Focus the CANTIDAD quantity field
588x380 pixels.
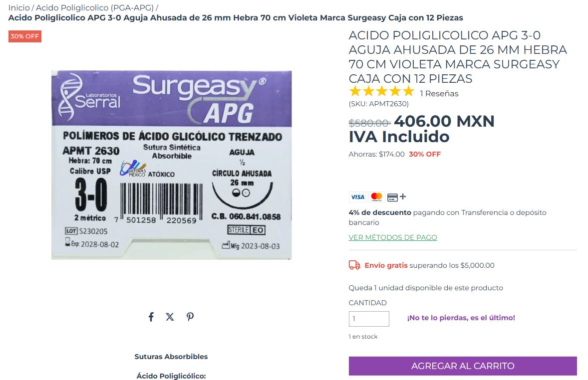click(369, 319)
